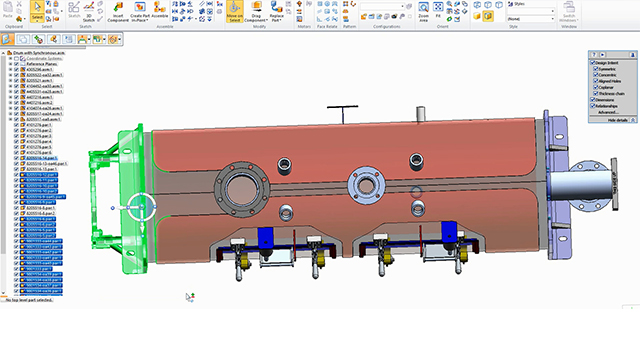Viewport: 640px width, 360px height.
Task: Select the Reference Planes tree item
Action: click(42, 64)
